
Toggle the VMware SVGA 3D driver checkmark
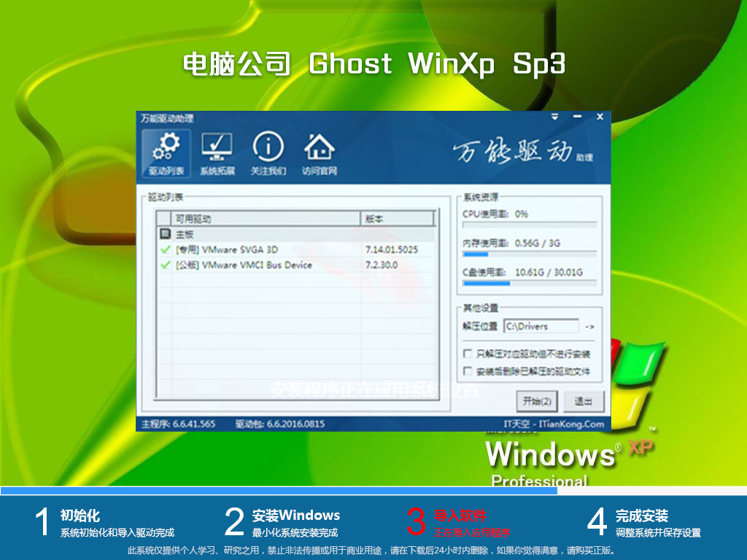click(x=165, y=250)
